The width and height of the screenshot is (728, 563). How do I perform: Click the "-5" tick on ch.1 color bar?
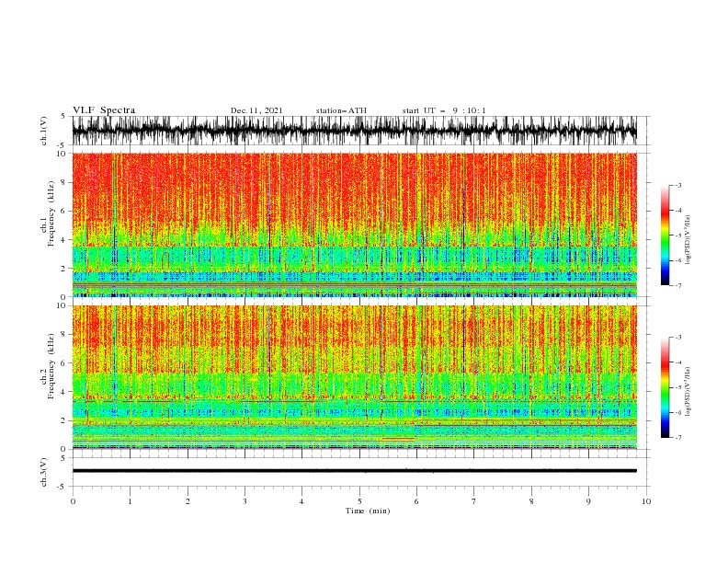pos(677,236)
